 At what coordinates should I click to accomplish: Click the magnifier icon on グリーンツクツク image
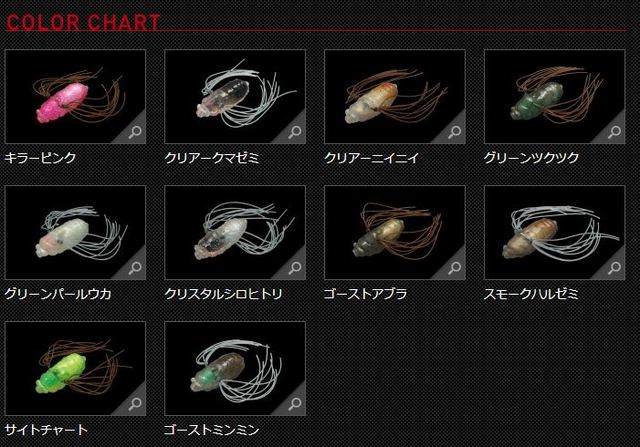click(x=615, y=132)
